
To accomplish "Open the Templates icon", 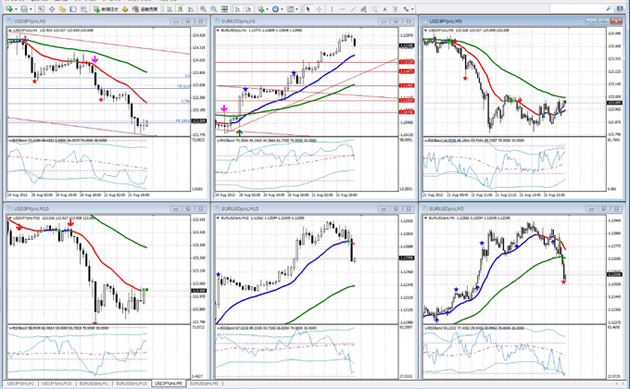I will pyautogui.click(x=290, y=9).
